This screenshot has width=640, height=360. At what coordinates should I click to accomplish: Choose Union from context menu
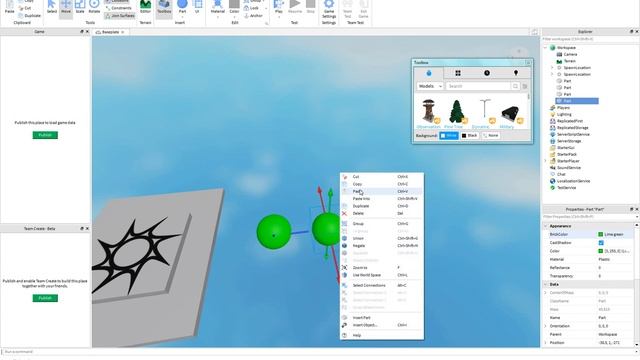[382, 238]
